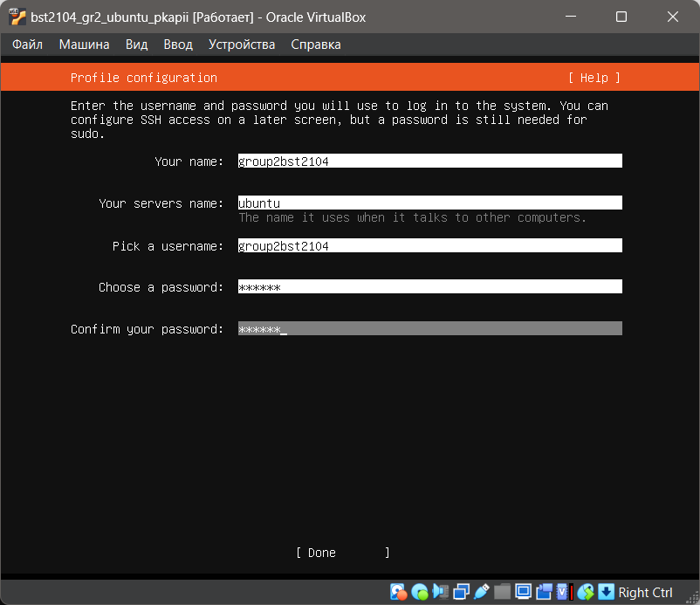Maximize the VirtualBox window
700x605 pixels.
click(621, 17)
